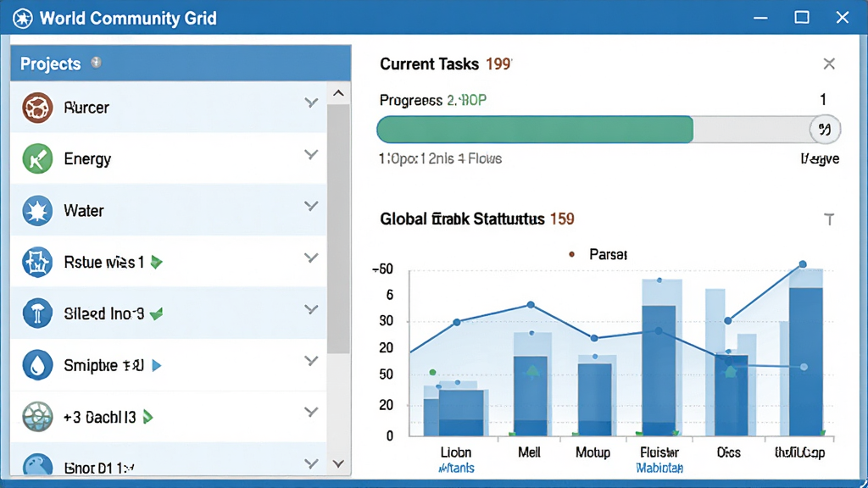Click the Projects panel header
This screenshot has width=868, height=488.
point(181,63)
